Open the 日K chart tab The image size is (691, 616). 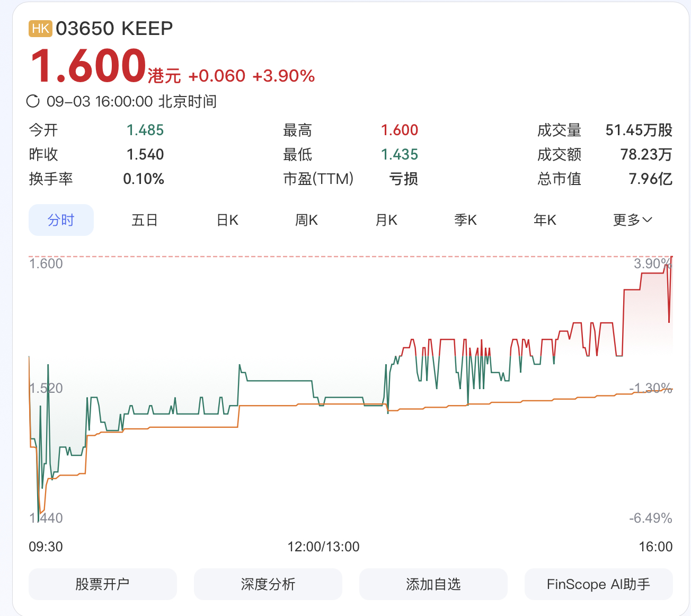point(227,220)
